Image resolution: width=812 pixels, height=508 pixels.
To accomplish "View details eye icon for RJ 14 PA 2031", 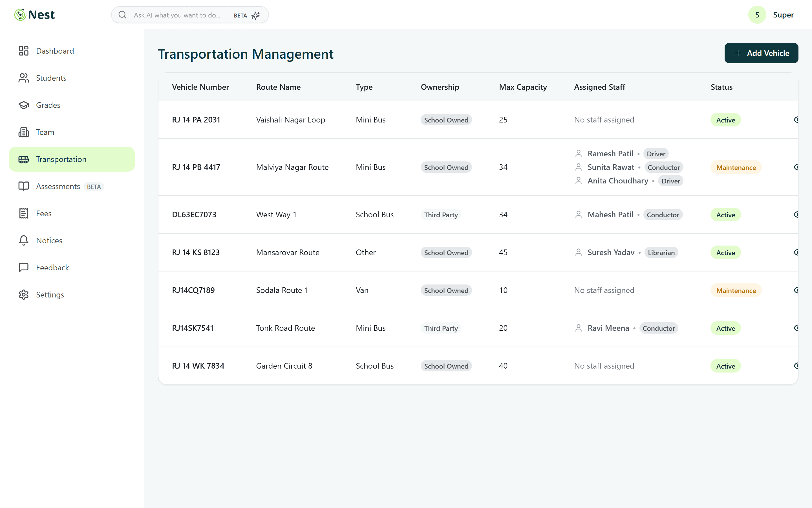I will (x=796, y=120).
